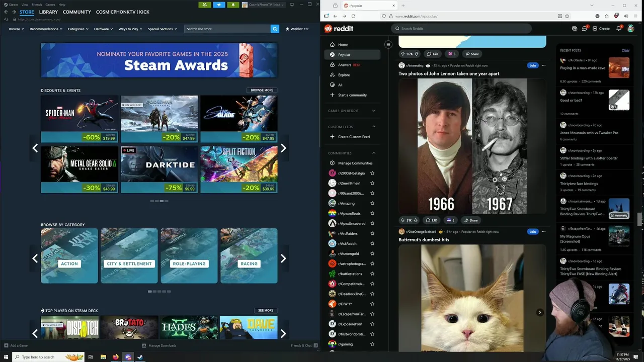This screenshot has width=644, height=362.
Task: Expand Special Sections dropdown
Action: (x=162, y=29)
